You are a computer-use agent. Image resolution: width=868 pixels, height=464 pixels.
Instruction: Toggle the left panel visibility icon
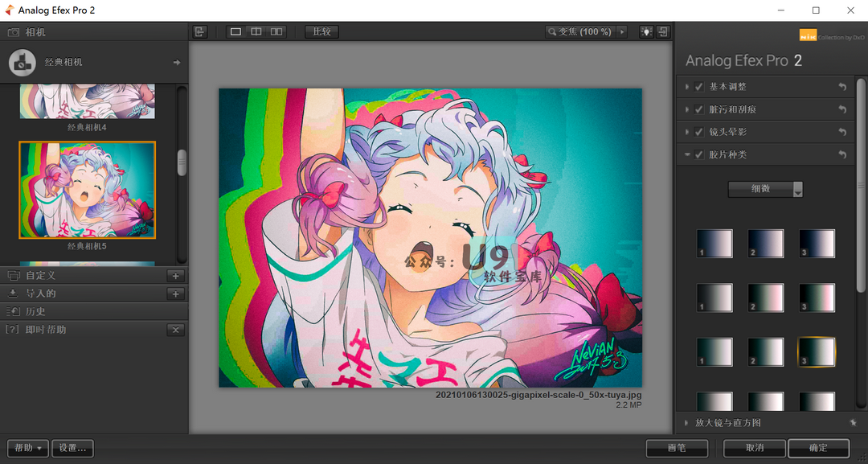(x=200, y=31)
